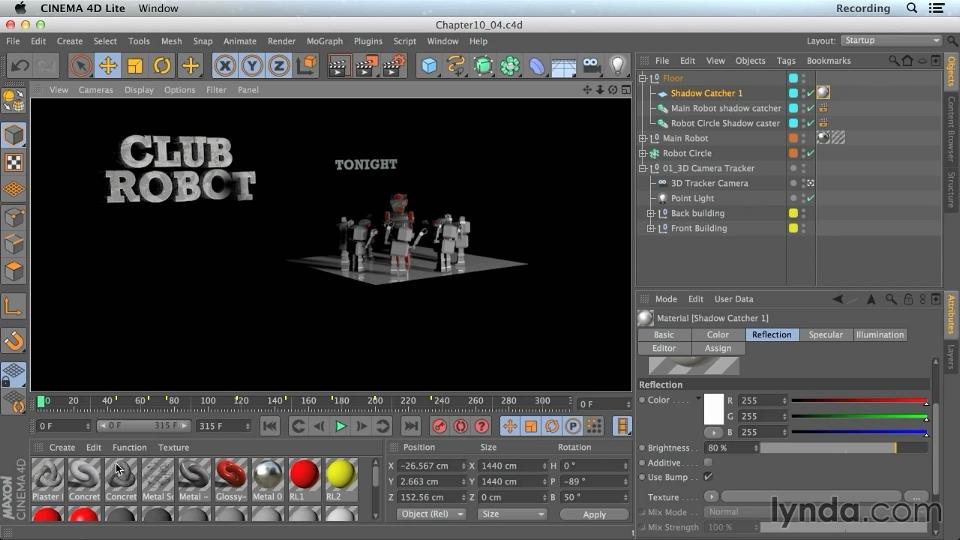This screenshot has width=960, height=540.
Task: Select the Glossy red material thumbnail
Action: click(x=231, y=475)
